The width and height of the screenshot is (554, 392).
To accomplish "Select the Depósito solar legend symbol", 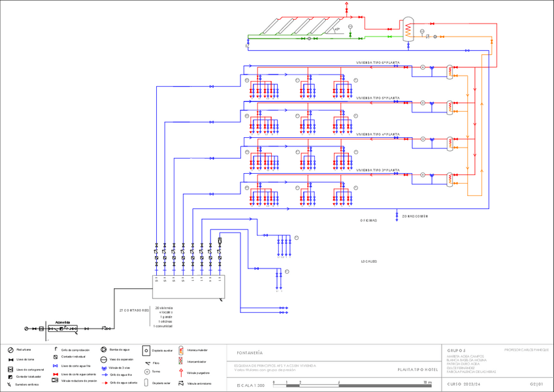I will click(146, 384).
